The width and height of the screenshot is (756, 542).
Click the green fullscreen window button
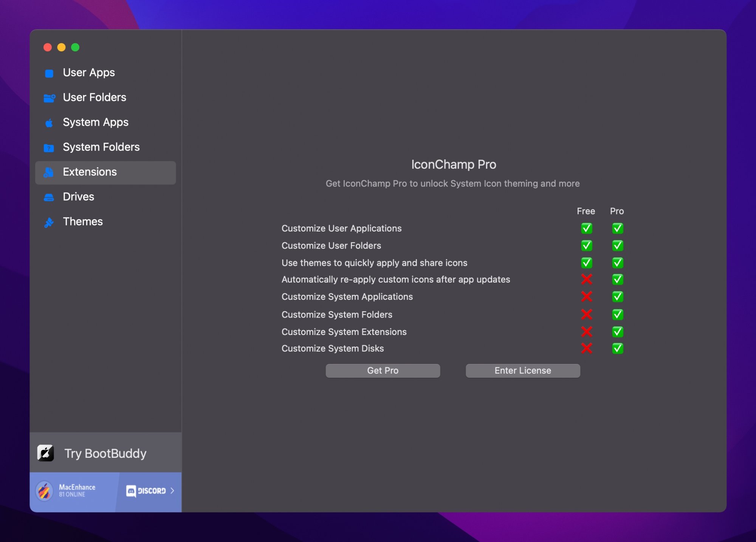coord(75,47)
